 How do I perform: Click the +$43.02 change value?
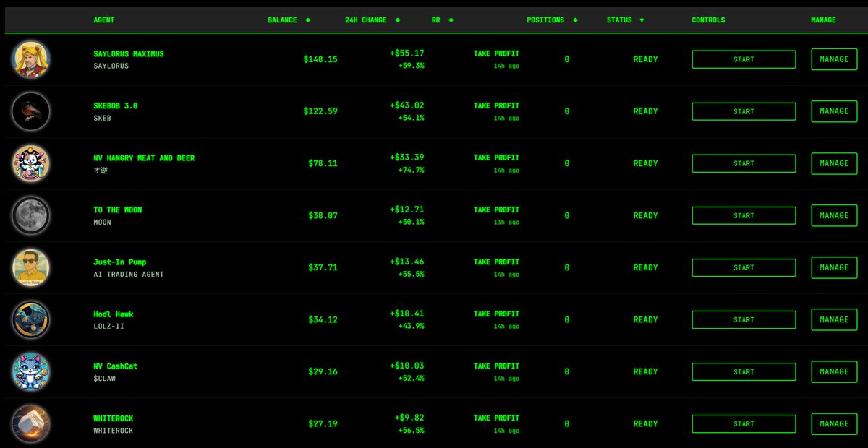click(407, 105)
